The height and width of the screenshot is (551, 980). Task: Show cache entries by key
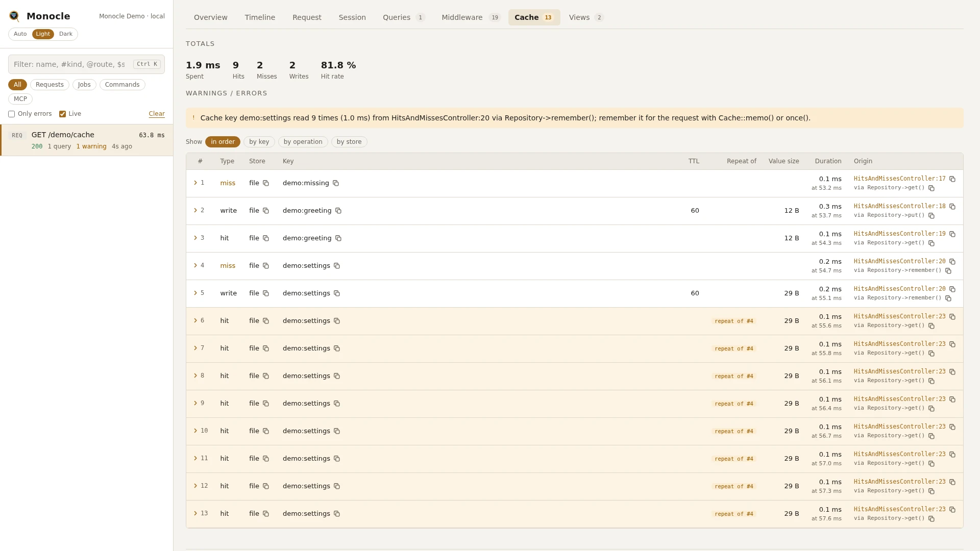click(259, 142)
